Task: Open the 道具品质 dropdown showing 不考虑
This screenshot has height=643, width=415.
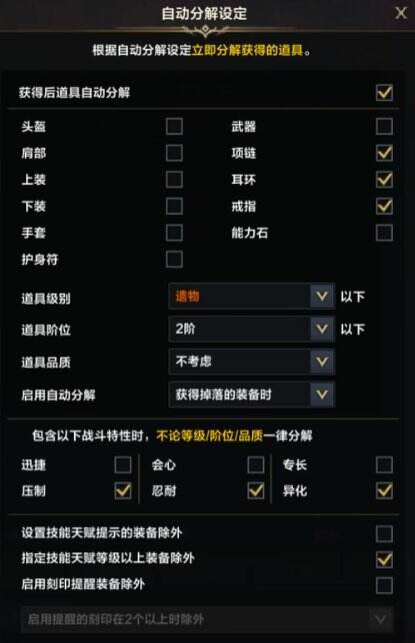Action: [x=252, y=362]
